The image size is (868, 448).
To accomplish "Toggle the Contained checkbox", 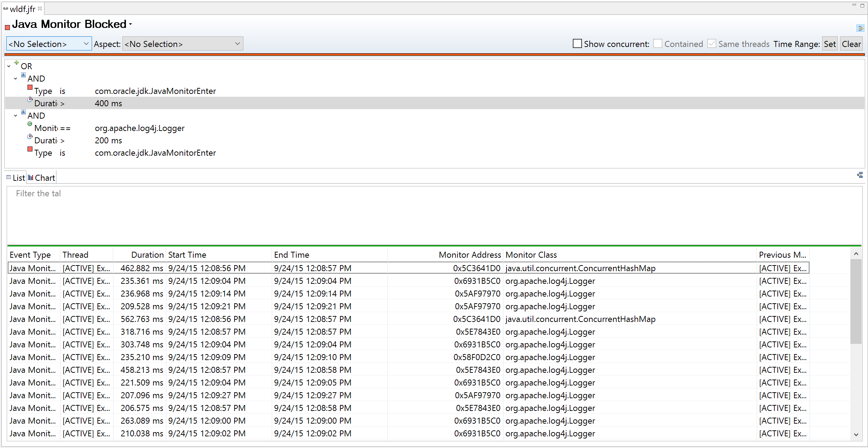I will (657, 44).
